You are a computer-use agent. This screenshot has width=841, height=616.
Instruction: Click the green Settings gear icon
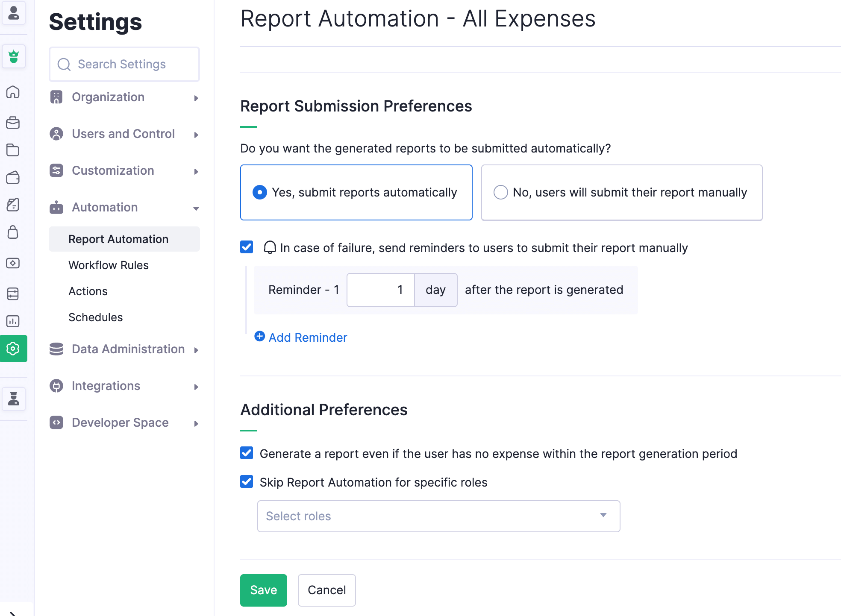pos(13,349)
